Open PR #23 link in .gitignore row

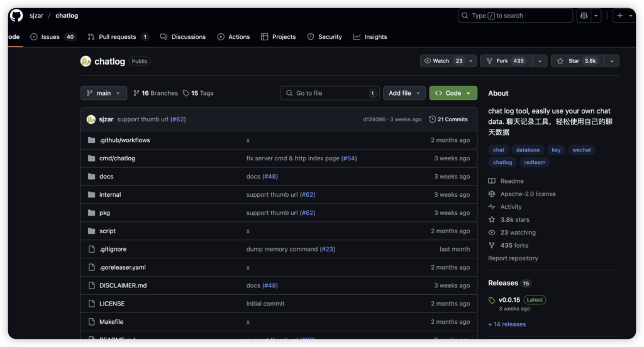[x=328, y=250]
